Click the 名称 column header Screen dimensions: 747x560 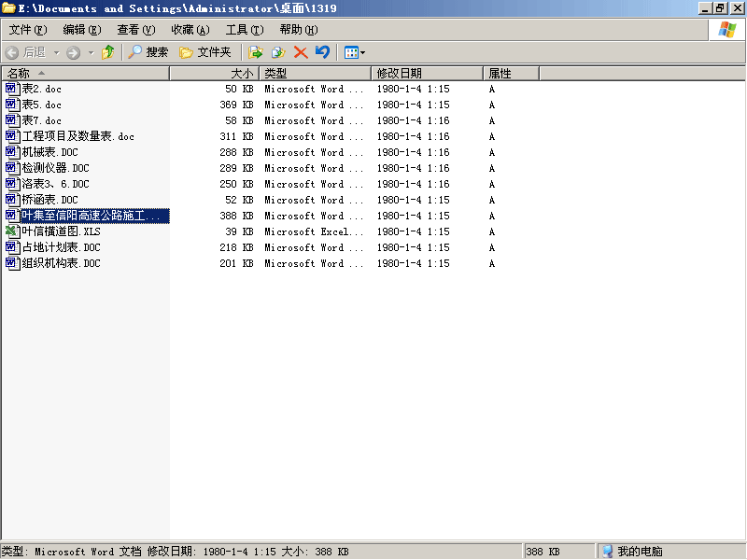[x=86, y=74]
